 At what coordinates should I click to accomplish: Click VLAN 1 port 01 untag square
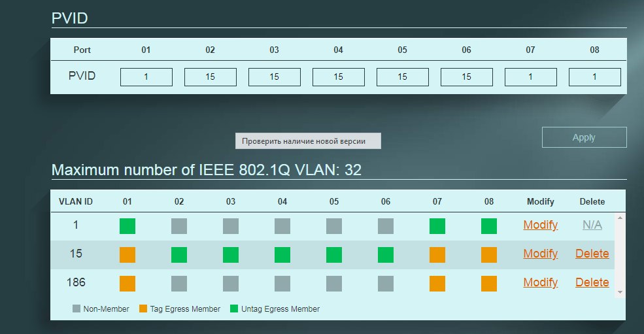click(x=127, y=226)
